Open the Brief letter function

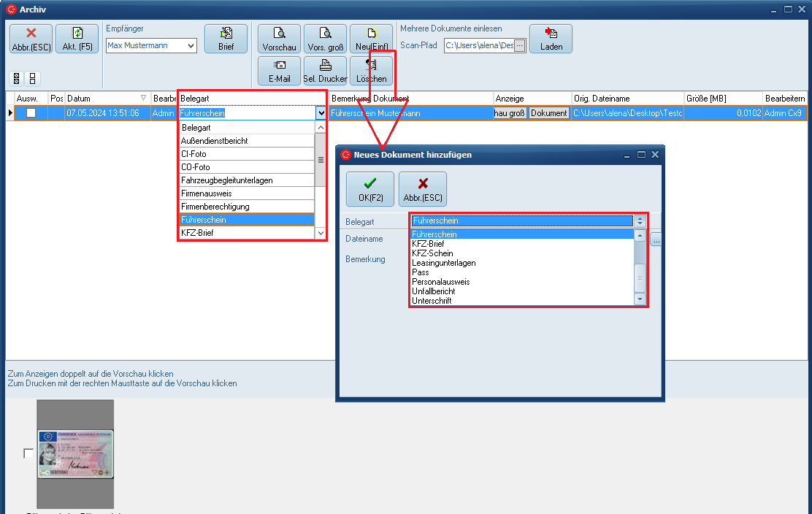pyautogui.click(x=226, y=39)
